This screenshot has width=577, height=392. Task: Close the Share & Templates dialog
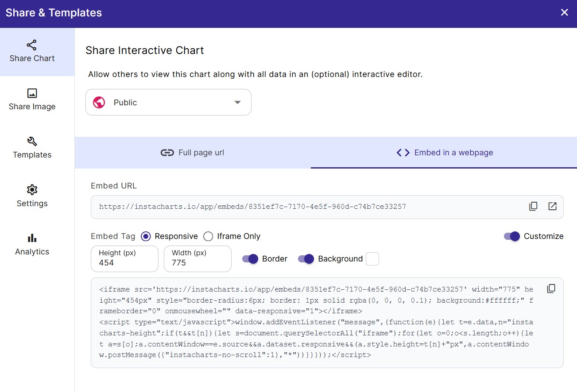564,12
